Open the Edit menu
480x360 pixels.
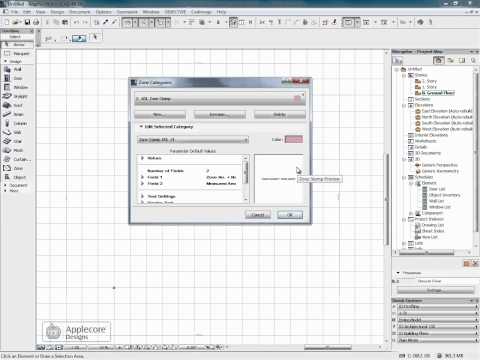27,12
